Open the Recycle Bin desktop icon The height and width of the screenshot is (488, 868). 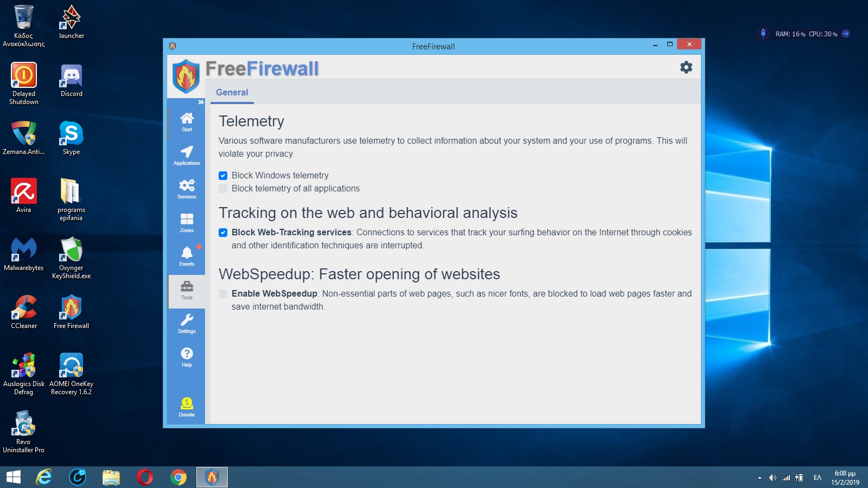(x=23, y=25)
